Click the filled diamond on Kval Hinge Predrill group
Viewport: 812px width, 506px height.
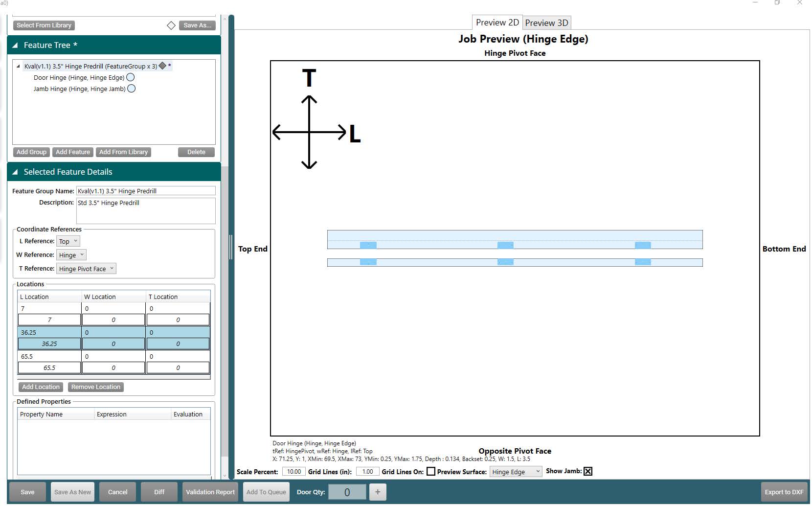pos(162,66)
